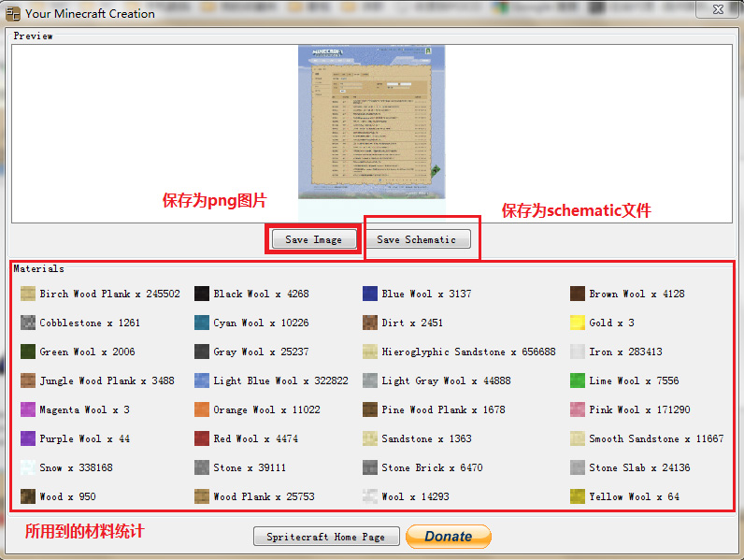The image size is (744, 560).
Task: Click the Smooth Sandstone block icon
Action: pos(578,438)
